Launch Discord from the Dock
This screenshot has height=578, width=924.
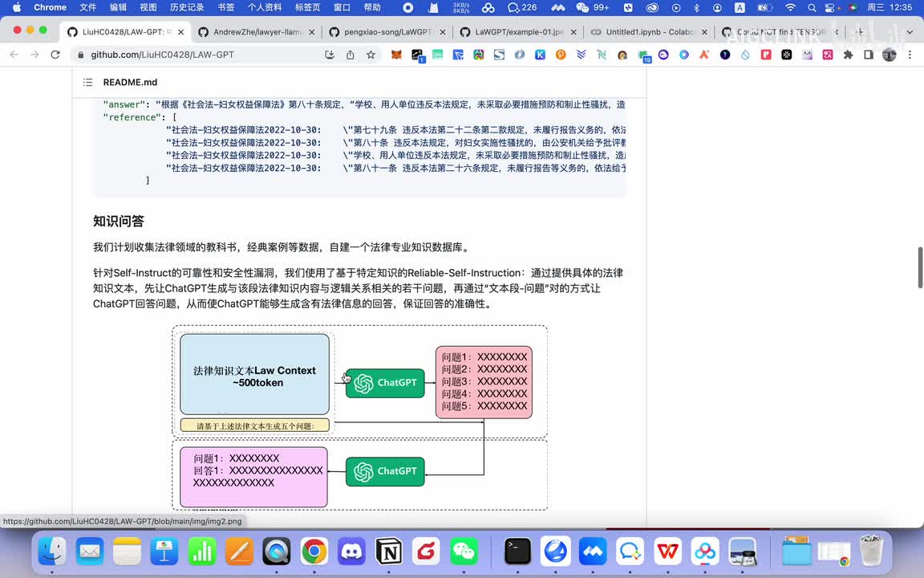click(351, 552)
